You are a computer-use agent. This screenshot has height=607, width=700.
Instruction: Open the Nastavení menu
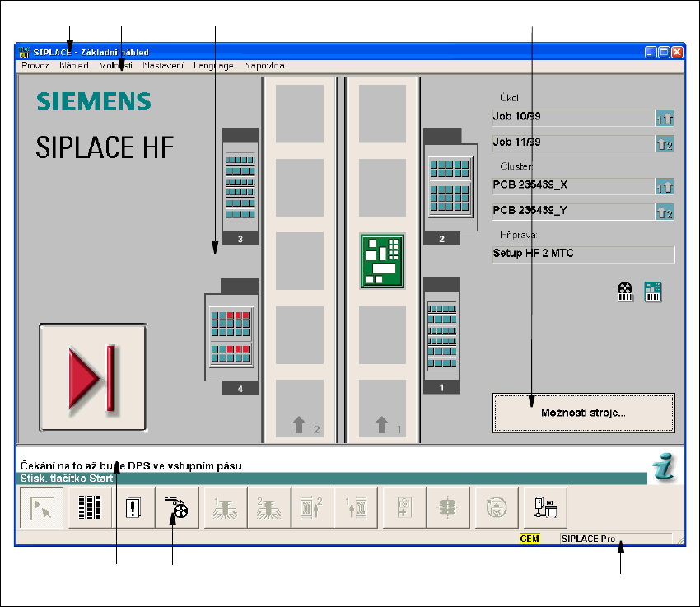(163, 66)
